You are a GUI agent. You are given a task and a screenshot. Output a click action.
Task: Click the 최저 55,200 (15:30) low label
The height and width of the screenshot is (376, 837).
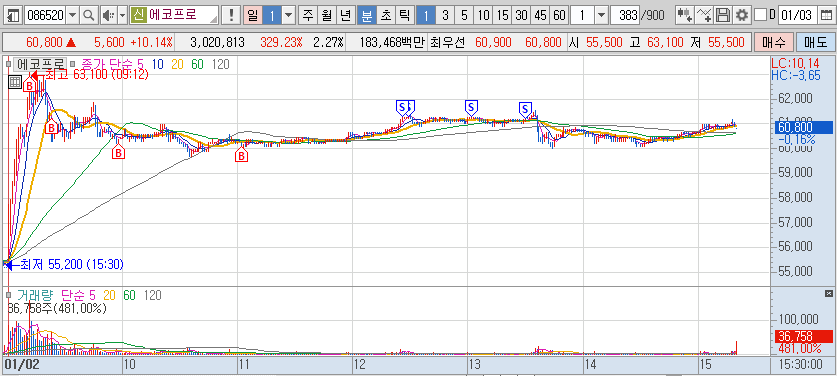click(x=72, y=264)
